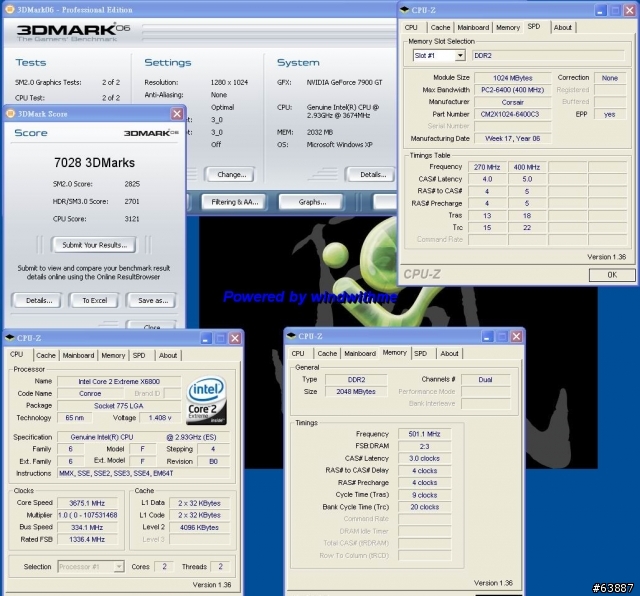Click the Module Size 1024 MBytes value
Image resolution: width=640 pixels, height=596 pixels.
513,78
